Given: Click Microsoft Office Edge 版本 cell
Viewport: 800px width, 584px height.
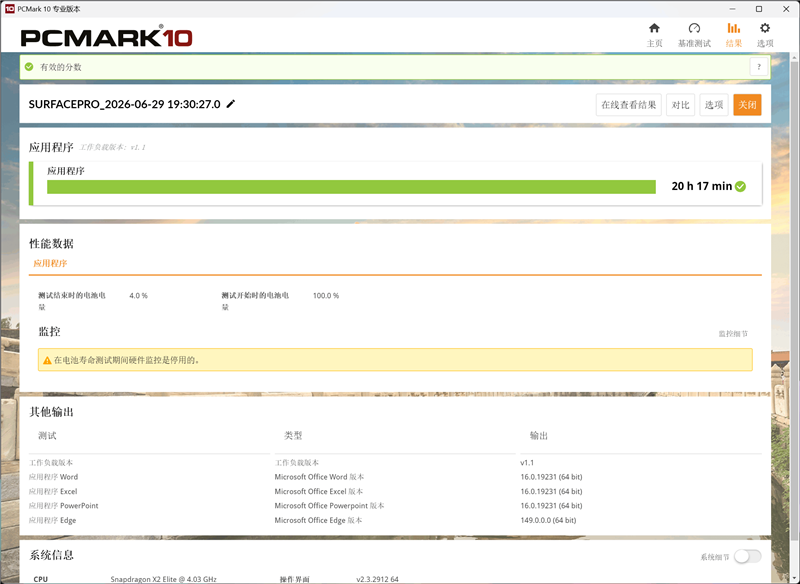Looking at the screenshot, I should click(x=318, y=520).
